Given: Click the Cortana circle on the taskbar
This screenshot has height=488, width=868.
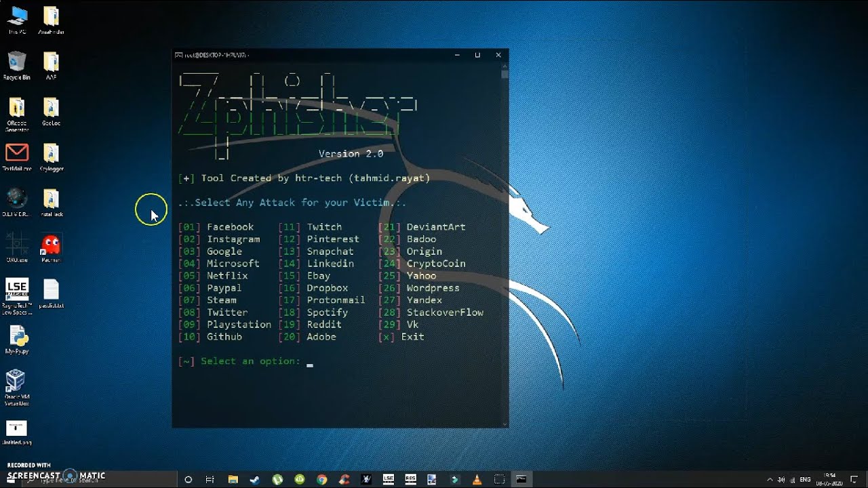Looking at the screenshot, I should 189,479.
